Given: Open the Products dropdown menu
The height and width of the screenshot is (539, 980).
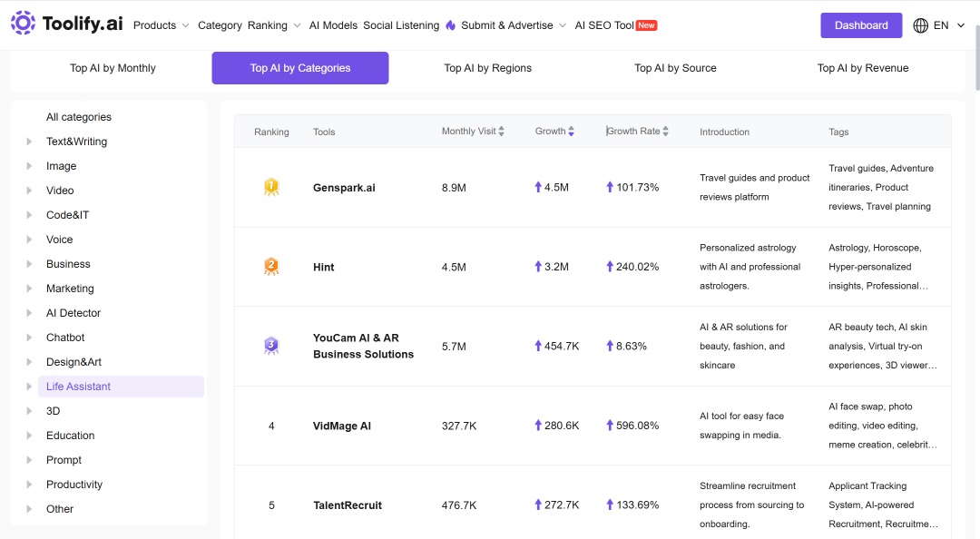Looking at the screenshot, I should (x=161, y=25).
